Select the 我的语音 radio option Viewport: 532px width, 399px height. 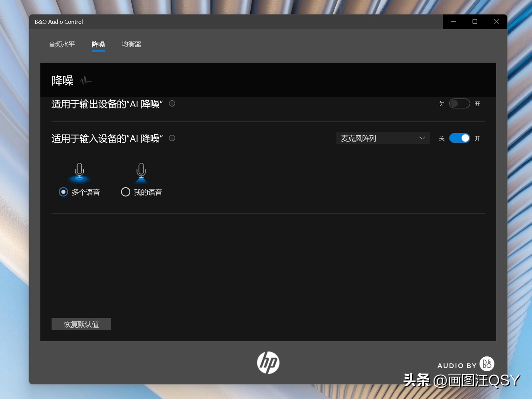[126, 192]
